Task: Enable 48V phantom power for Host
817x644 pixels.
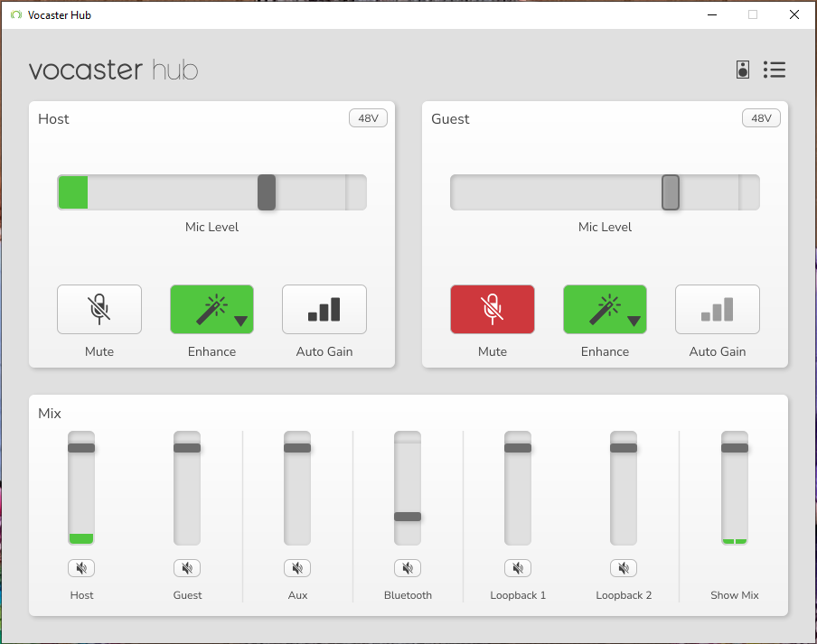Action: (x=368, y=117)
